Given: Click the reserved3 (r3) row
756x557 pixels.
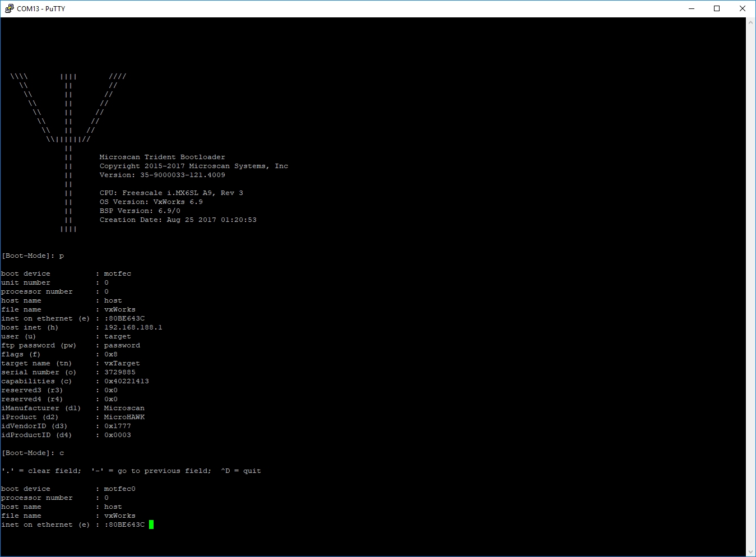Looking at the screenshot, I should (x=59, y=390).
